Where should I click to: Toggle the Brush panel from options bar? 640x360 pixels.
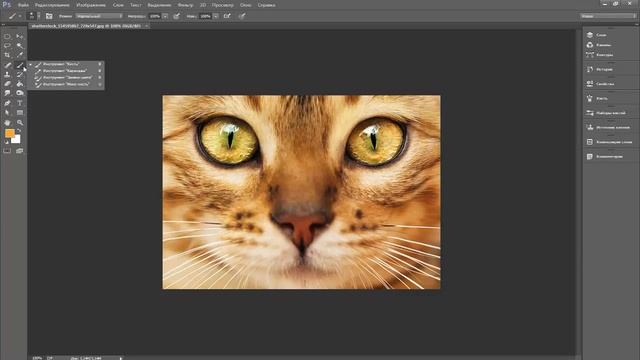pyautogui.click(x=49, y=16)
